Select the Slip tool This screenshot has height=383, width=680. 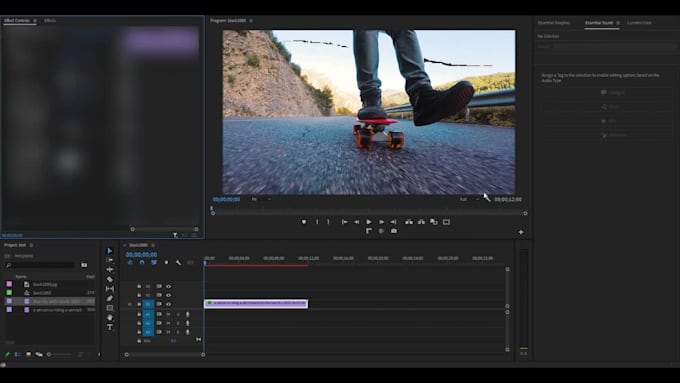pos(110,289)
